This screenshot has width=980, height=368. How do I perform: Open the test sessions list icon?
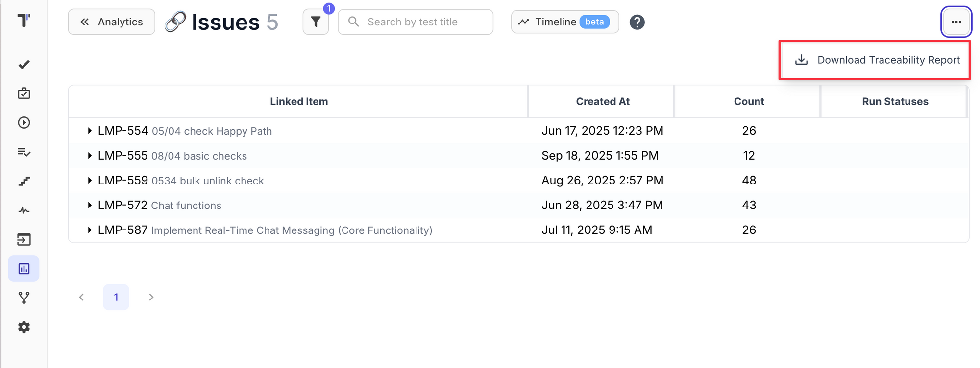[x=23, y=152]
